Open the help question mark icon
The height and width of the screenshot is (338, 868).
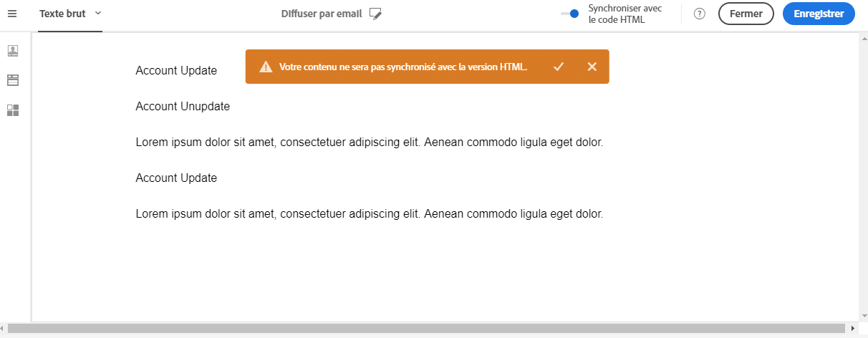tap(700, 14)
